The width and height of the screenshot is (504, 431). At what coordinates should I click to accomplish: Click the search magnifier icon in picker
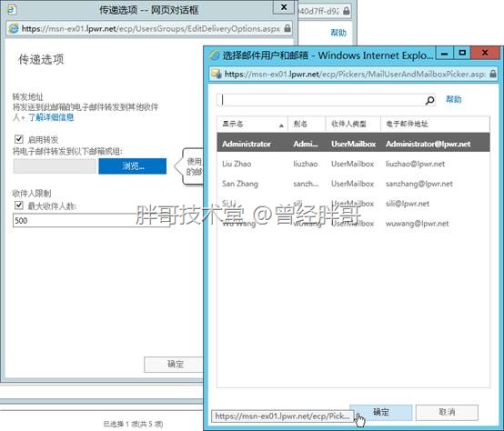point(429,101)
